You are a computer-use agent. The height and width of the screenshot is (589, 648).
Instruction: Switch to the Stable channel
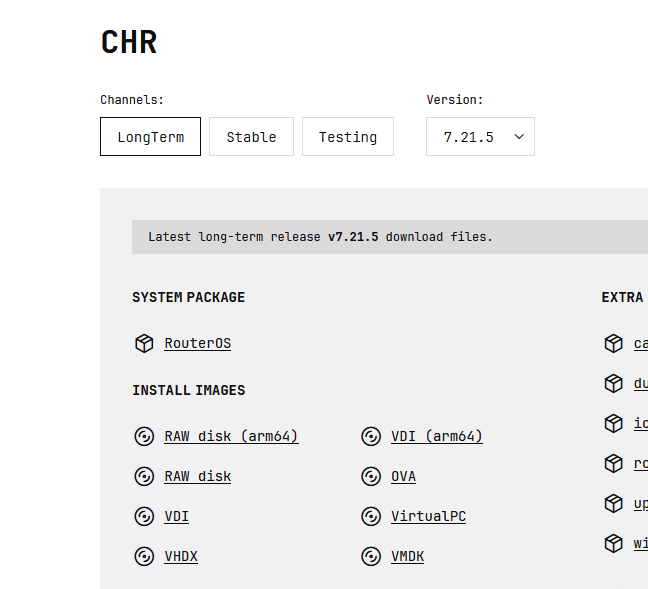pos(251,136)
